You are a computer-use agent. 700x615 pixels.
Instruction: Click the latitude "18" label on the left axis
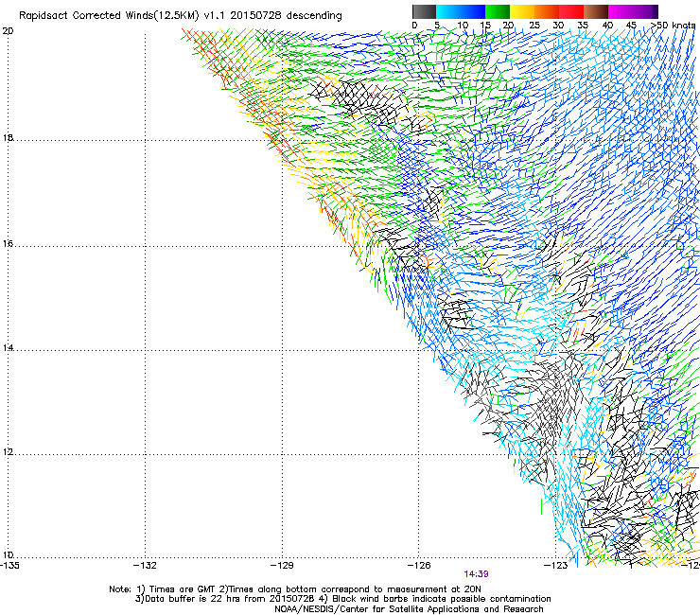click(8, 137)
